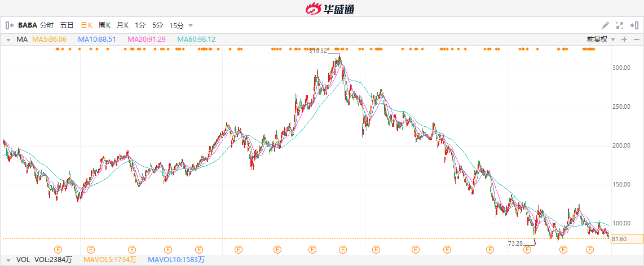Image resolution: width=644 pixels, height=266 pixels.
Task: Select the 5分 interval
Action: (x=157, y=25)
